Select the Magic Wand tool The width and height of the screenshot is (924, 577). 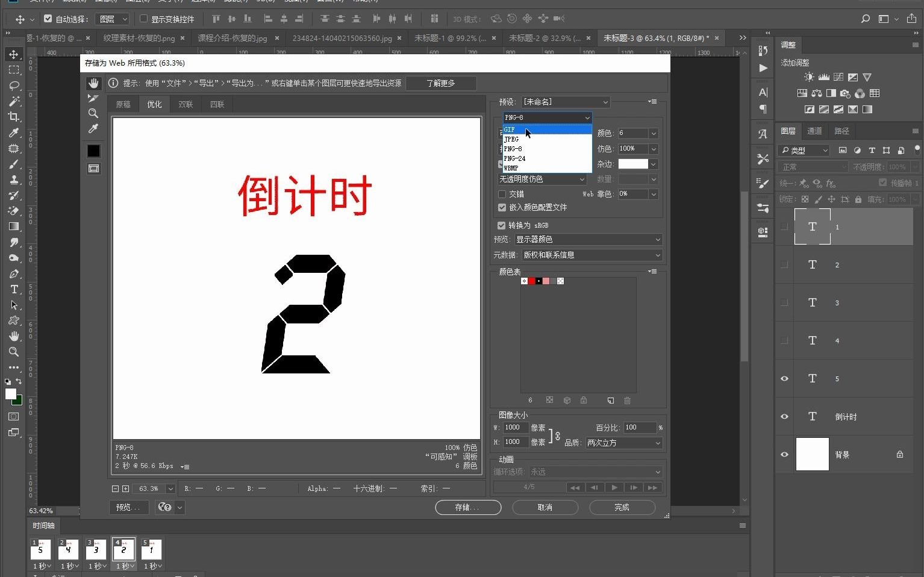coord(14,101)
